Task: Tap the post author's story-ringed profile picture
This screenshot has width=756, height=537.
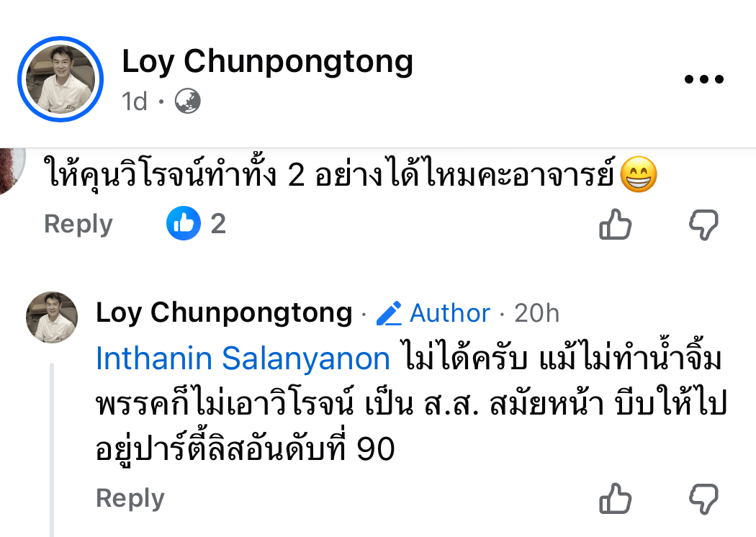Action: tap(60, 79)
